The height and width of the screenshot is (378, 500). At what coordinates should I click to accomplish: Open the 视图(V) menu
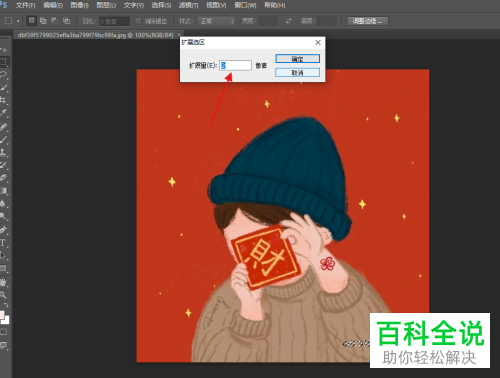tap(216, 5)
